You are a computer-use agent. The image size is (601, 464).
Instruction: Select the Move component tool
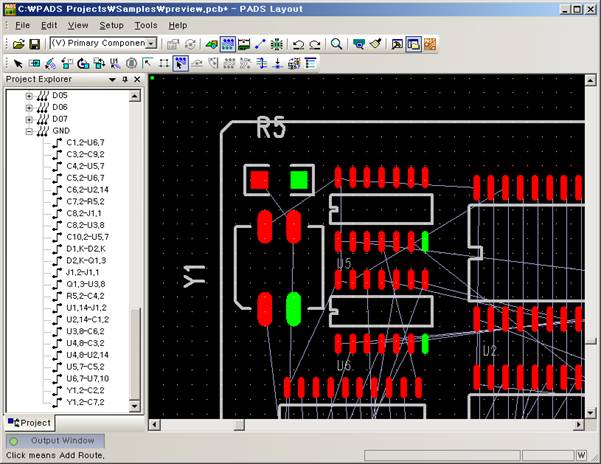(34, 63)
